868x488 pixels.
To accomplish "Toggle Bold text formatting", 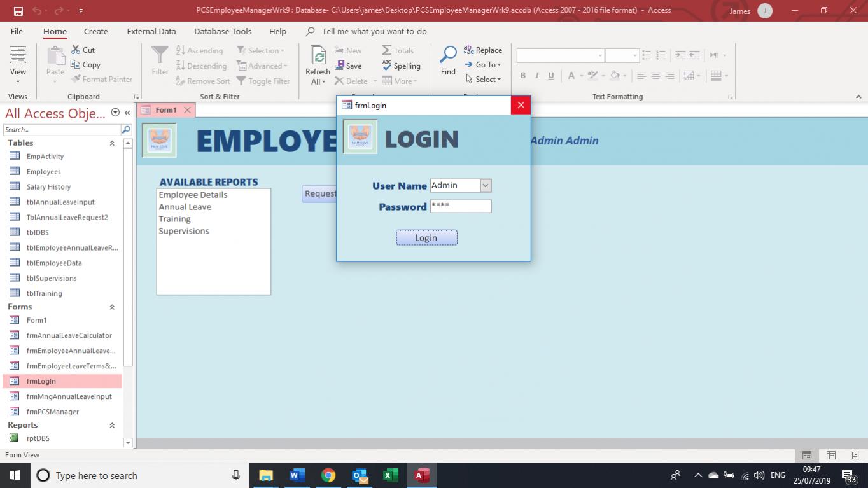I will (523, 76).
